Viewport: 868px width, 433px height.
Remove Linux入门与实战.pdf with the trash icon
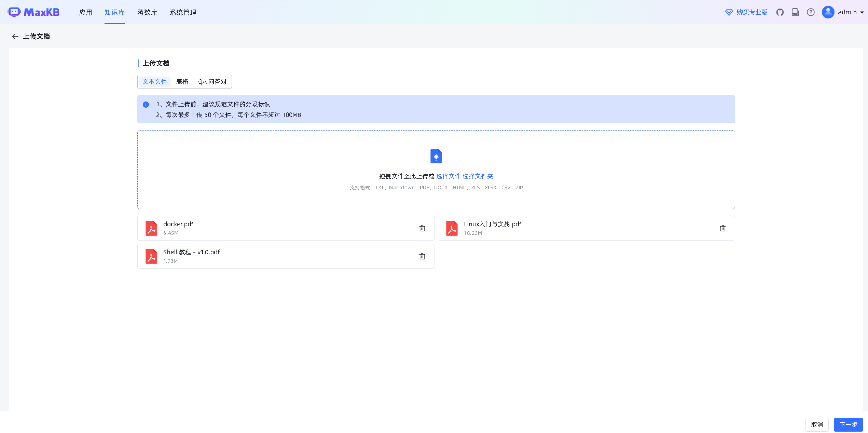[x=722, y=228]
